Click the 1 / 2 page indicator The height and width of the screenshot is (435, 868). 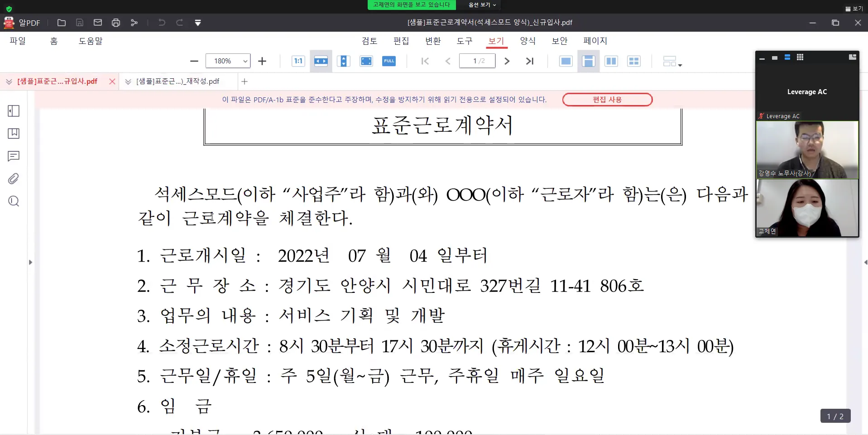(x=835, y=416)
